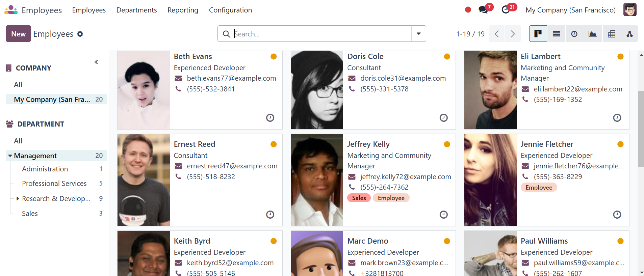Switch to Kanban view
644x276 pixels.
[538, 34]
